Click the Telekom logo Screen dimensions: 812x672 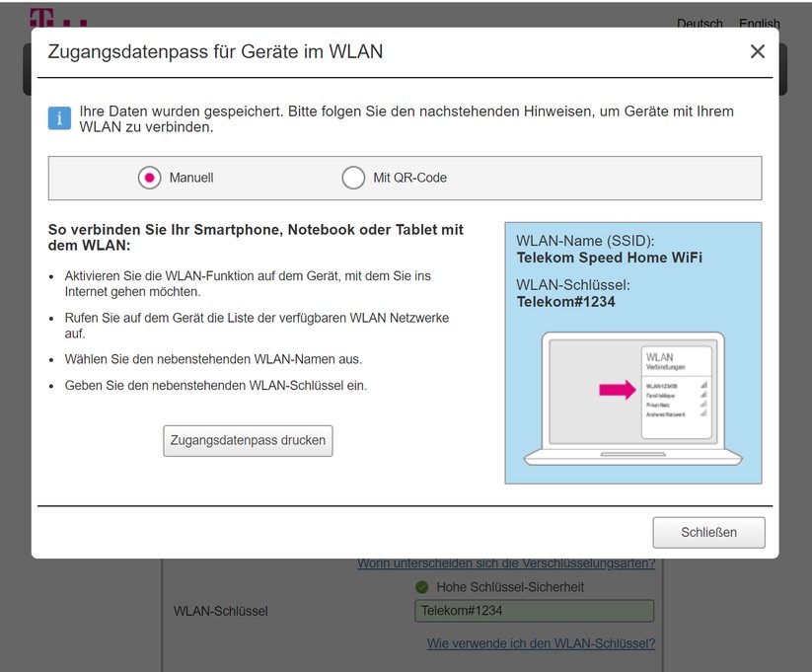(x=57, y=19)
